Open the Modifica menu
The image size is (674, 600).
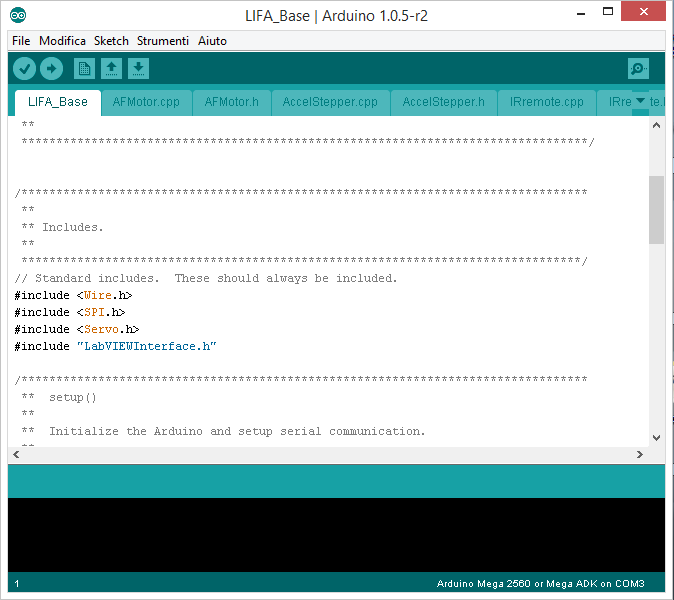pos(62,41)
